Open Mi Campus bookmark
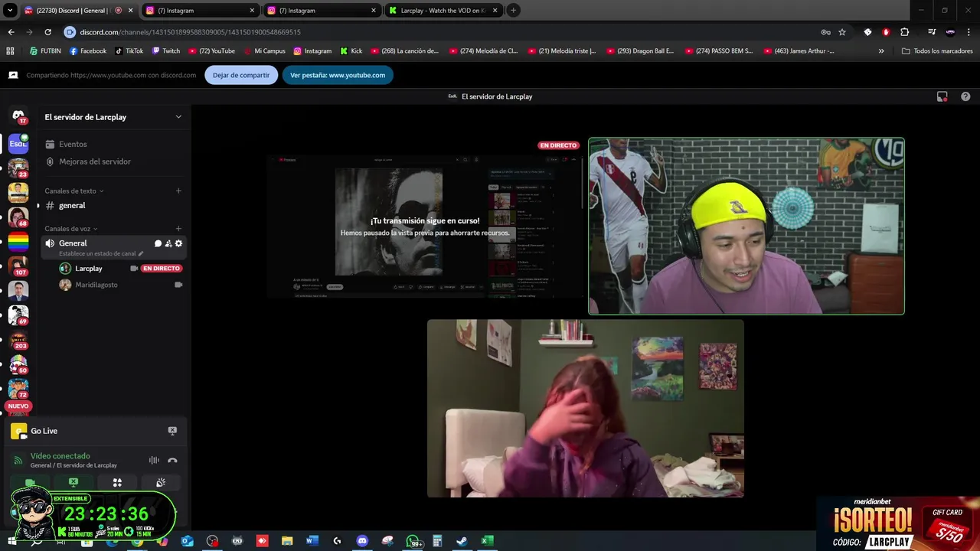Viewport: 980px width, 551px height. 264,51
